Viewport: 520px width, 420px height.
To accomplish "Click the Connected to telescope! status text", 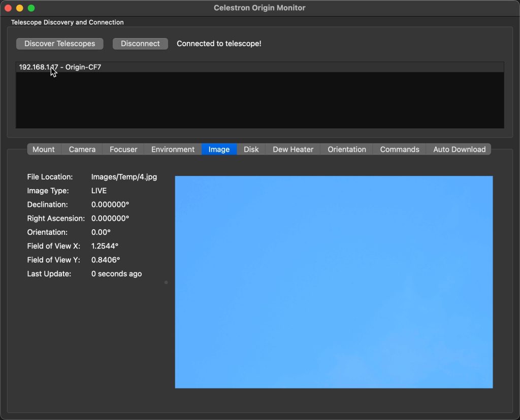I will 219,44.
